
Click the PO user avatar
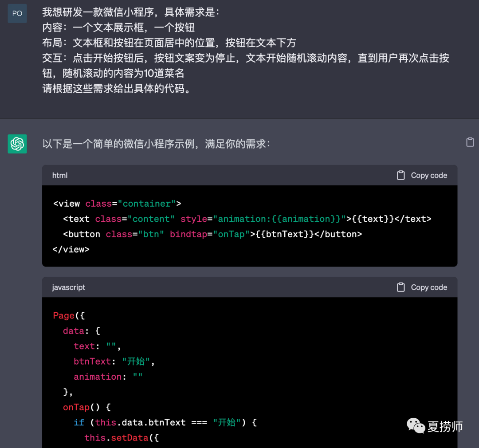point(17,13)
